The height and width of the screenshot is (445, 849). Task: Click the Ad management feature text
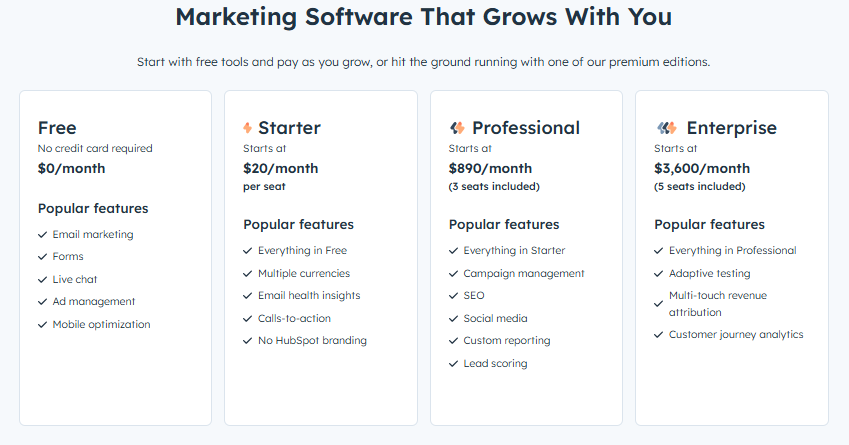(x=94, y=302)
